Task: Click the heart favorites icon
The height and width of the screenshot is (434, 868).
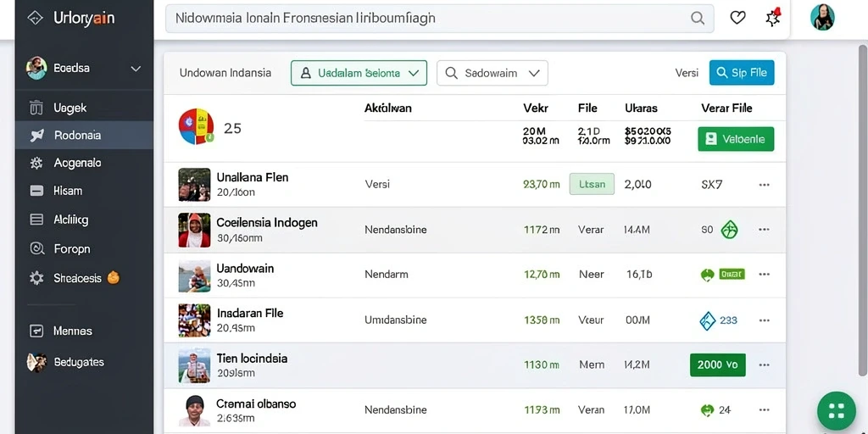Action: coord(737,18)
